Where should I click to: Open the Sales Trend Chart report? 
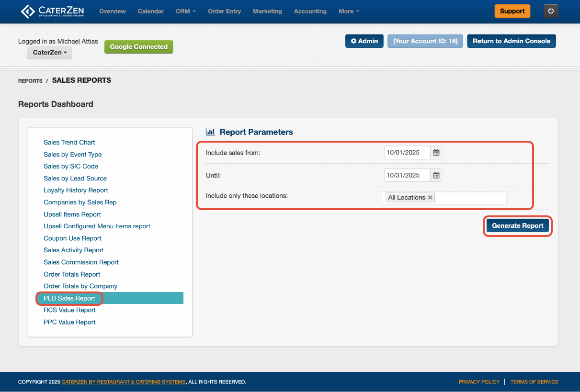coord(69,143)
